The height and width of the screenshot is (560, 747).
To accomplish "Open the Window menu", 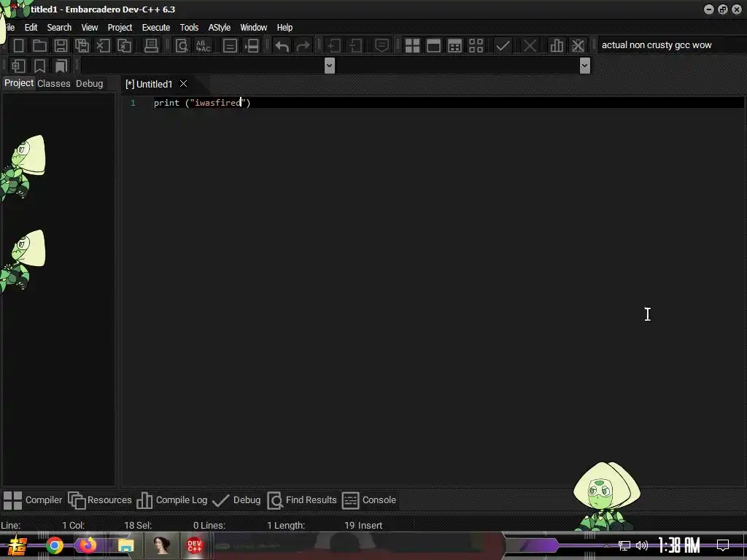I will (253, 28).
